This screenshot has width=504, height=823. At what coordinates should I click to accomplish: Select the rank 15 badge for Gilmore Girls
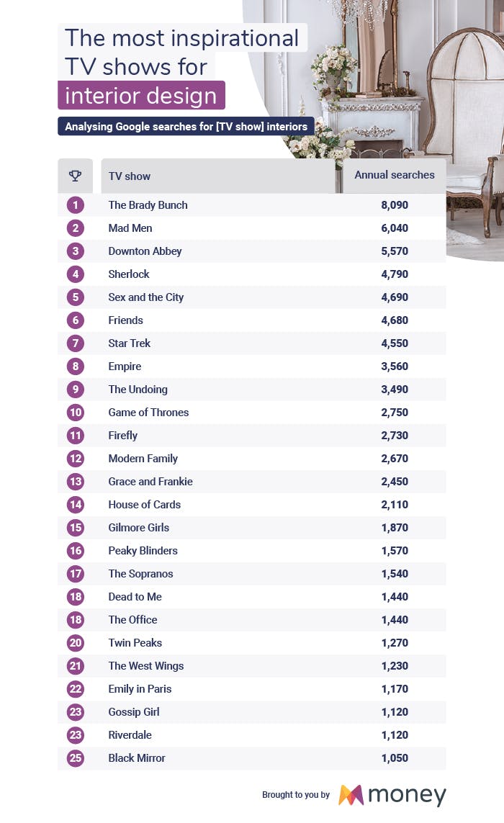point(76,528)
